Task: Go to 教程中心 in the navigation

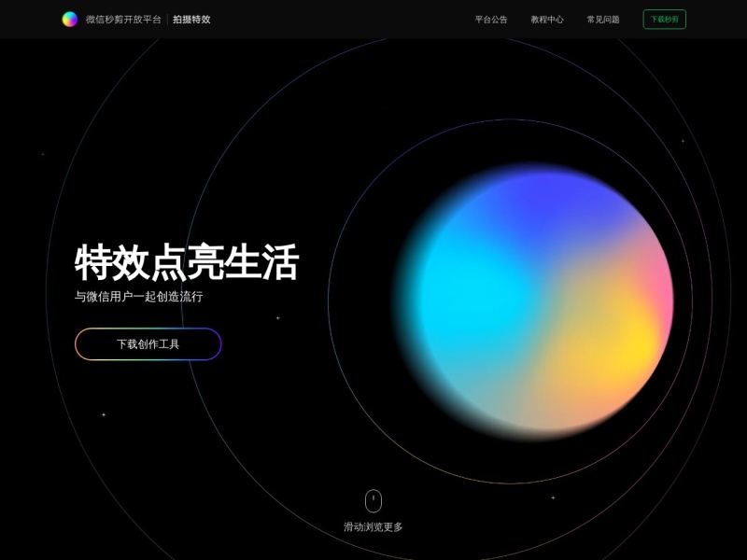Action: 547,20
